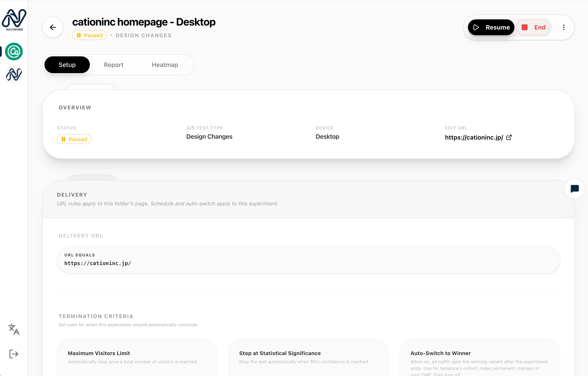
Task: Click the Paused badge under the page title
Action: pos(89,35)
